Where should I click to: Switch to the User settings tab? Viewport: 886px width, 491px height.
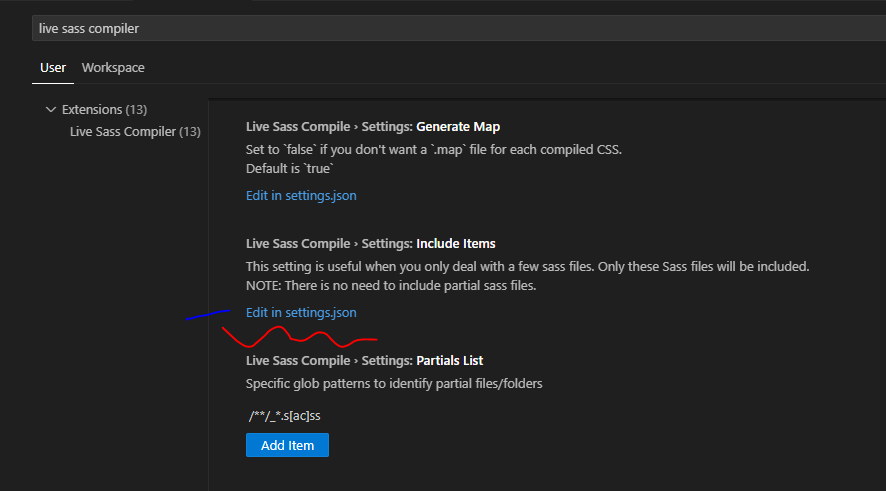point(53,68)
